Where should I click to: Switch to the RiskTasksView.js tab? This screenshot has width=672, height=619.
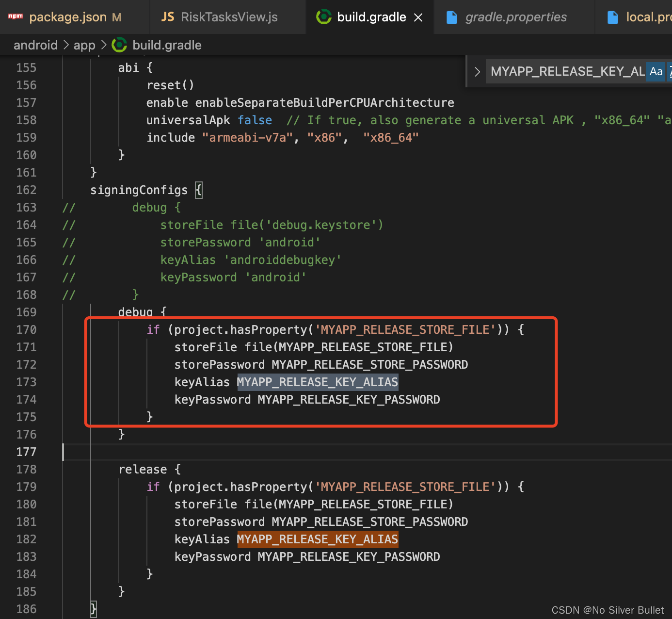coord(228,16)
